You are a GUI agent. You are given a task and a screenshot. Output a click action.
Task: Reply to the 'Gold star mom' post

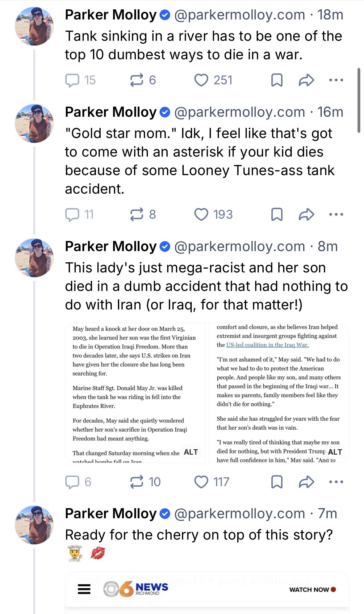click(72, 215)
